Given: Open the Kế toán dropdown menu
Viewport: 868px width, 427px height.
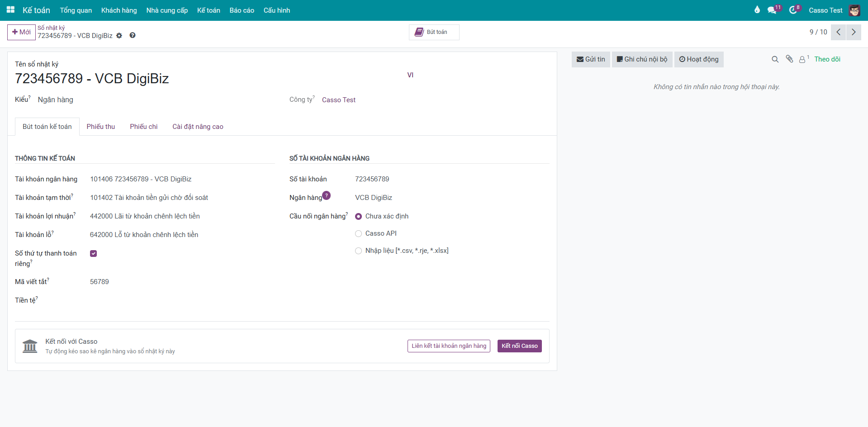Looking at the screenshot, I should point(209,10).
